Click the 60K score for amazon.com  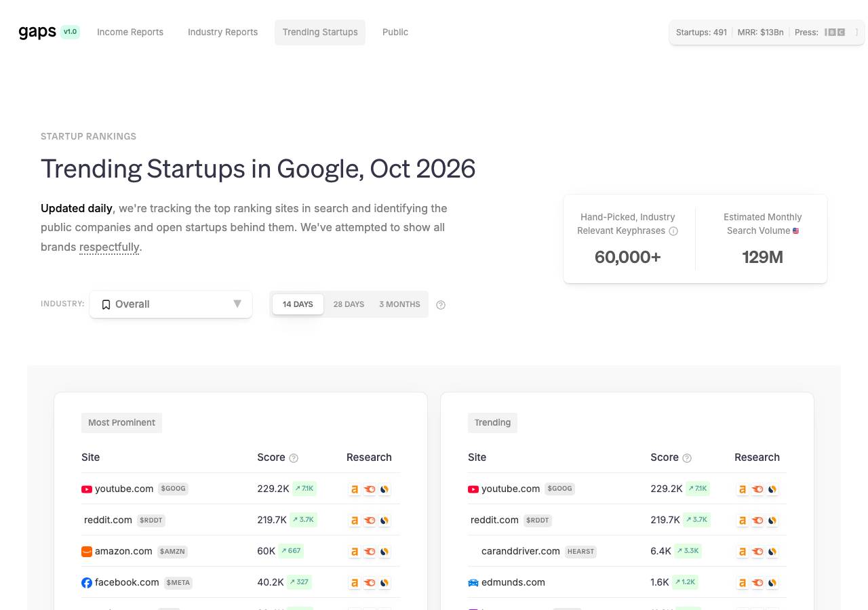coord(267,551)
